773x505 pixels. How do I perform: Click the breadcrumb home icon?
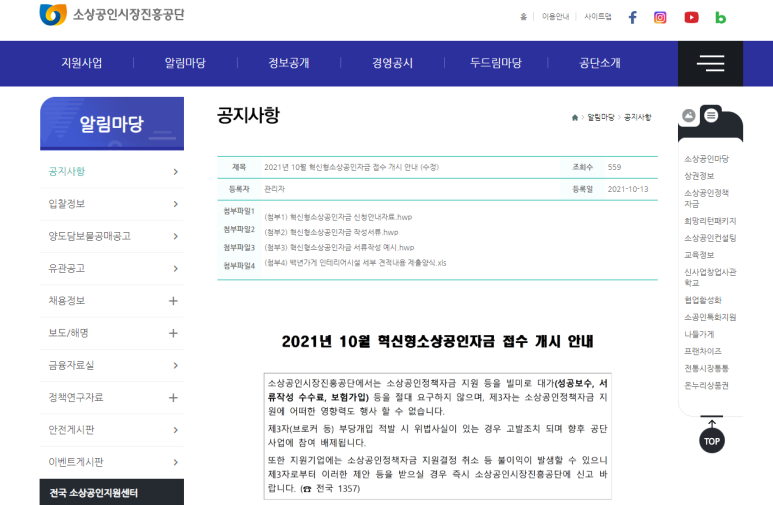pyautogui.click(x=574, y=117)
